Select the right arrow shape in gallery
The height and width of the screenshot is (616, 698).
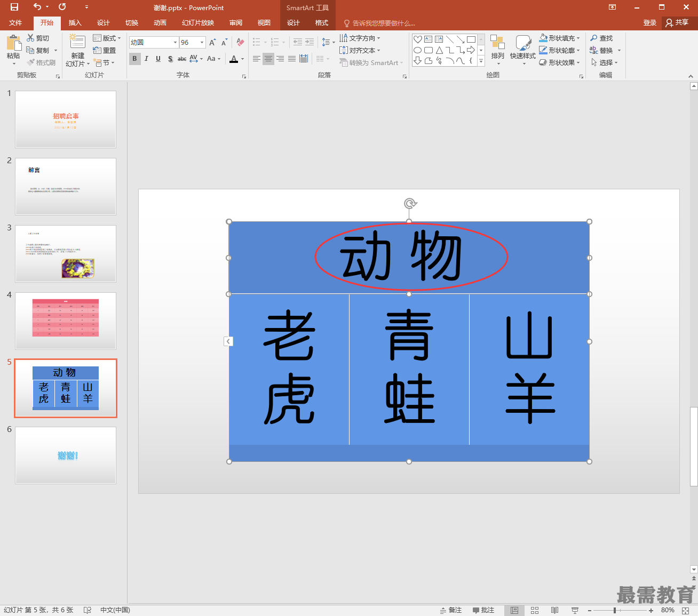tap(471, 50)
